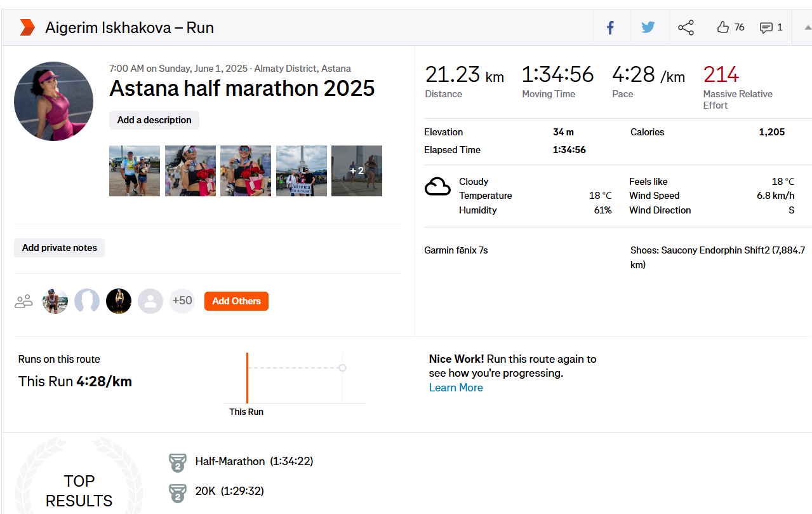
Task: Open the Learn More link
Action: tap(456, 388)
